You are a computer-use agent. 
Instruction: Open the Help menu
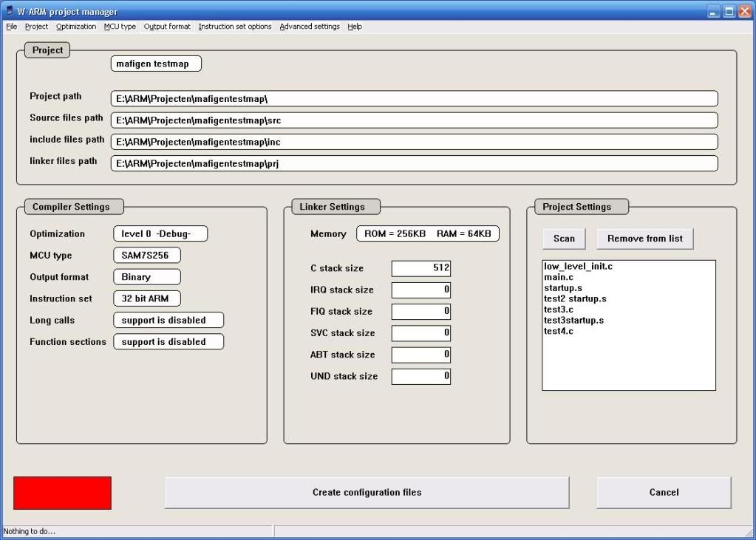coord(355,27)
